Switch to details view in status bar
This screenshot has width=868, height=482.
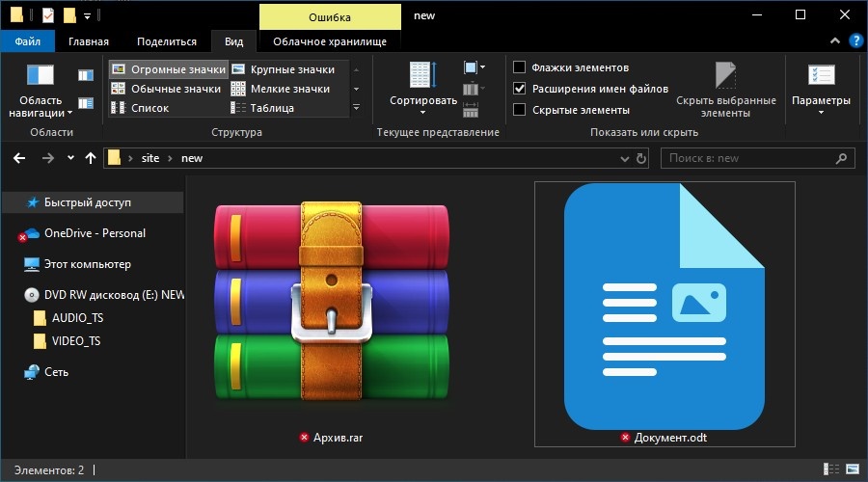tap(831, 469)
